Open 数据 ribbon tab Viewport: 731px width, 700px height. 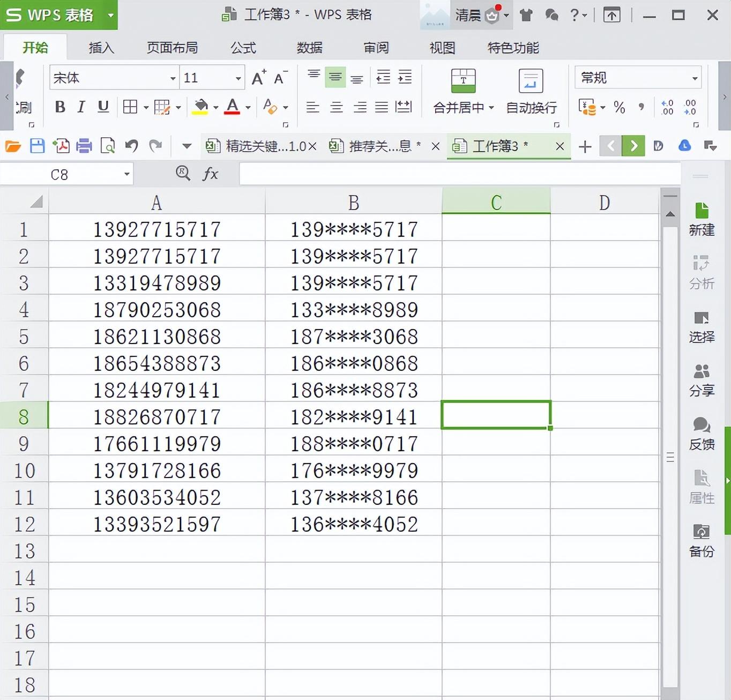click(x=310, y=48)
